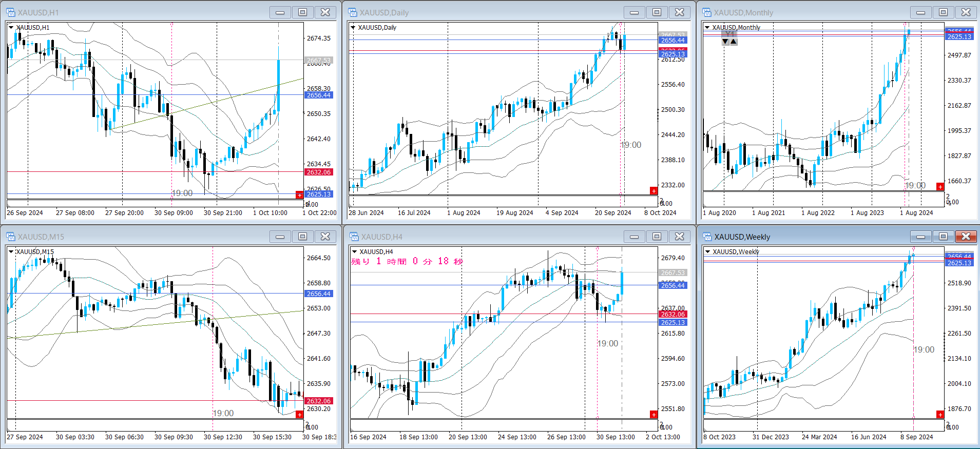Click the red plus icon in Weekly chart

coord(940,415)
